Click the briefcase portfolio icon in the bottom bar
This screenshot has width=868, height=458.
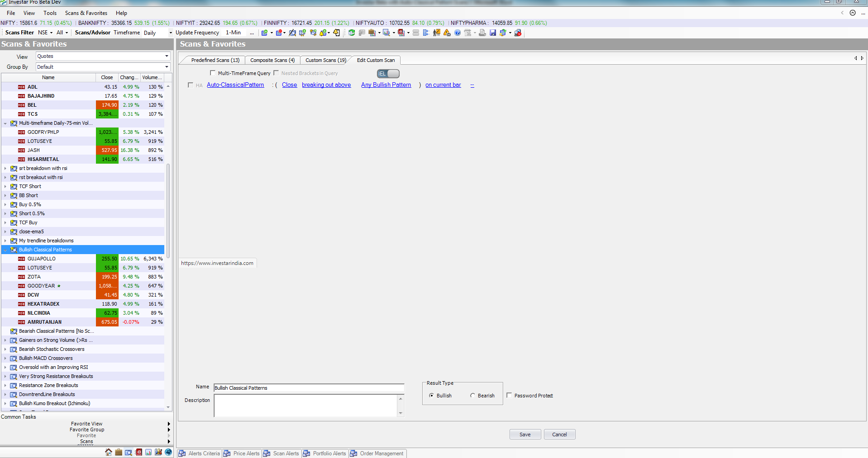[x=119, y=452]
